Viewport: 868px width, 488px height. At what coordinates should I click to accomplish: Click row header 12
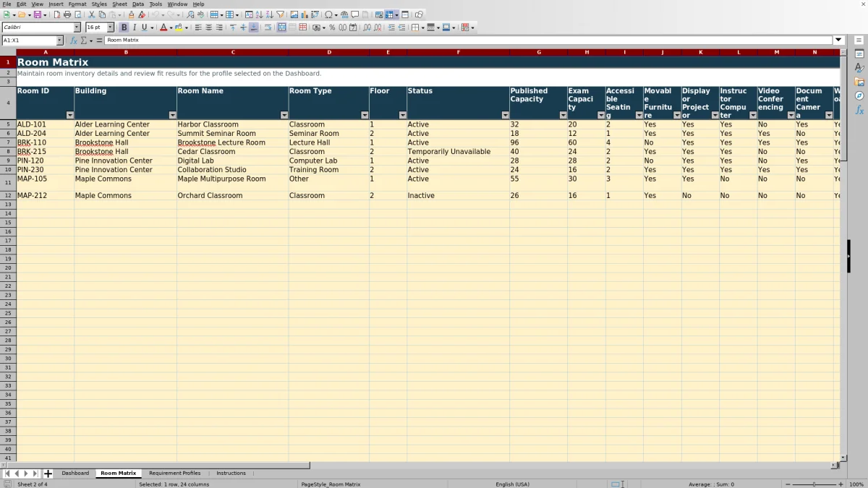[8, 196]
